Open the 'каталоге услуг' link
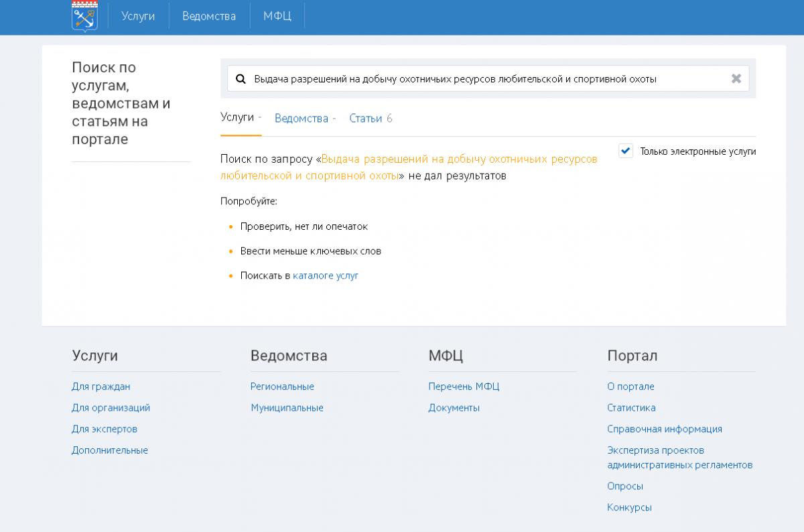Screen dimensions: 804x532 point(326,275)
